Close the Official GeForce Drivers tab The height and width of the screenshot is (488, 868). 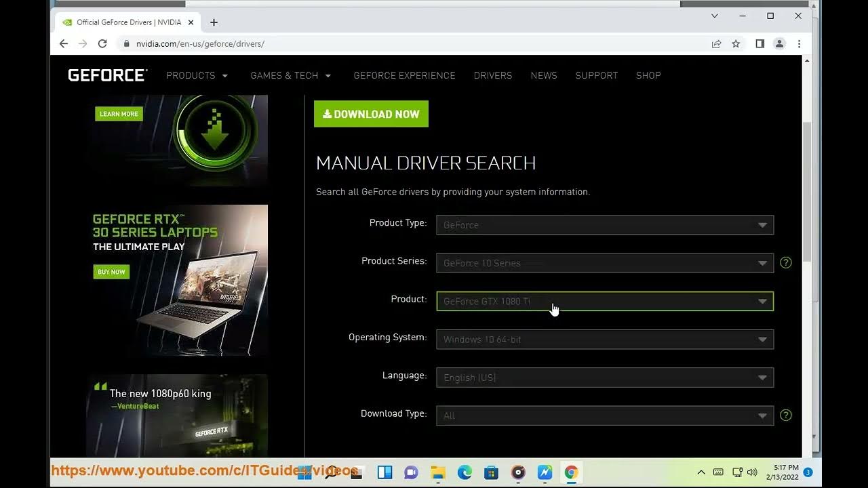[191, 22]
